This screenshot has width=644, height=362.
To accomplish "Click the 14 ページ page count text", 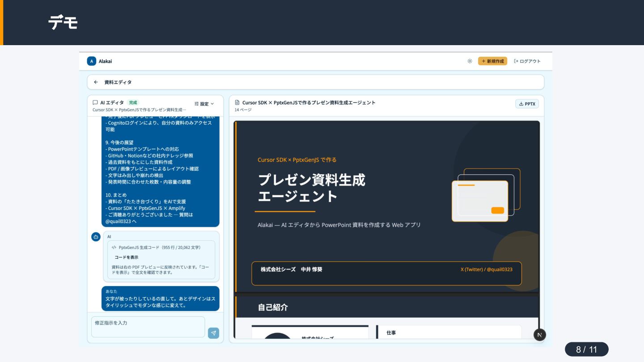I will pos(243,110).
